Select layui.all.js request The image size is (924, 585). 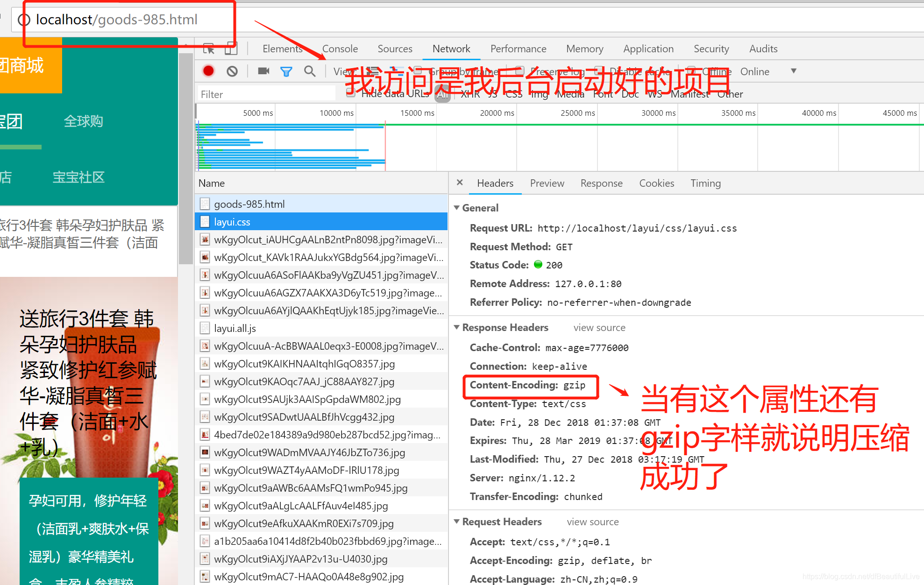pyautogui.click(x=321, y=328)
